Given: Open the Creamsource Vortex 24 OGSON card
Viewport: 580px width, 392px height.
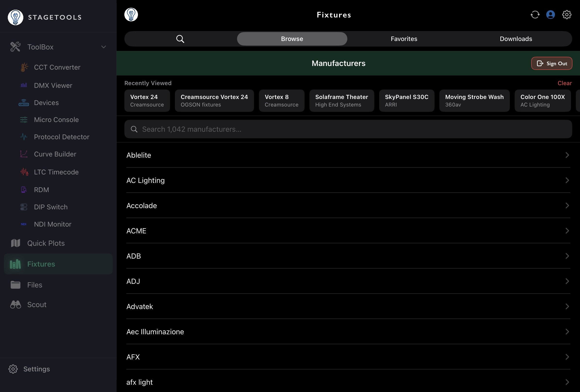Looking at the screenshot, I should pos(214,101).
